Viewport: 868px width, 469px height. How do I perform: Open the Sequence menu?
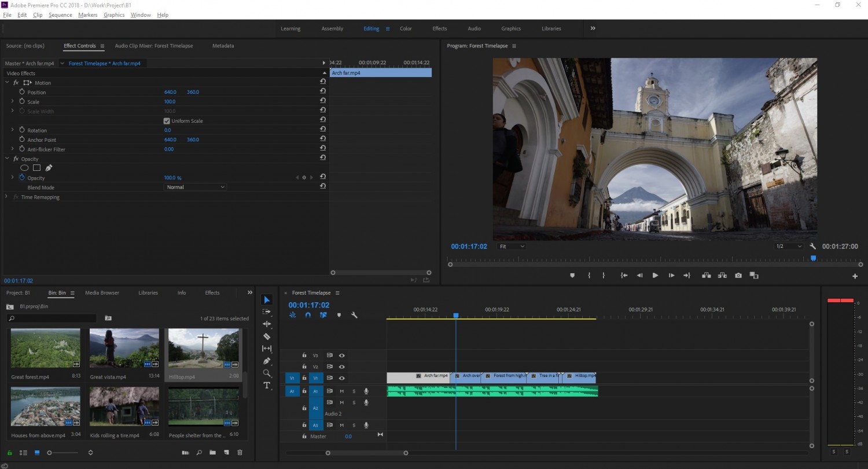(x=60, y=15)
